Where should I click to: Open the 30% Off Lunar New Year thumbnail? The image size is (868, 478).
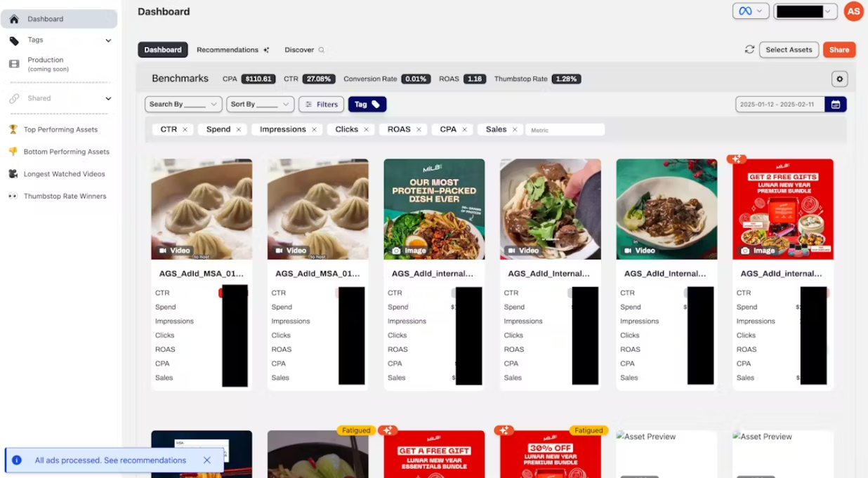[551, 454]
